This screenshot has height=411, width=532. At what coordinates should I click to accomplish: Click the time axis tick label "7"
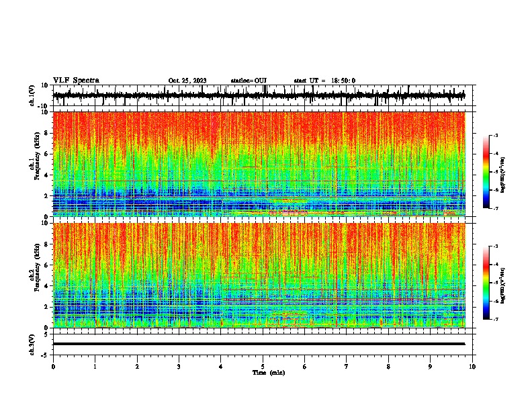pyautogui.click(x=347, y=367)
